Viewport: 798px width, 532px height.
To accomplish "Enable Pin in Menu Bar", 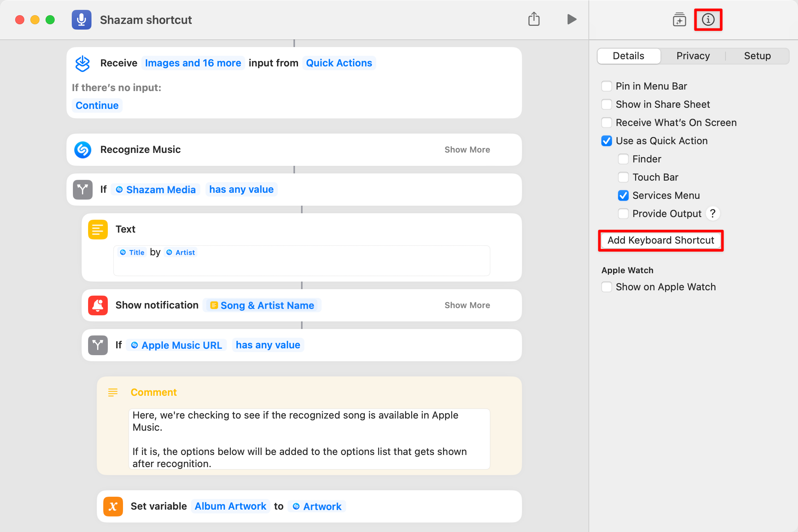I will [x=606, y=86].
